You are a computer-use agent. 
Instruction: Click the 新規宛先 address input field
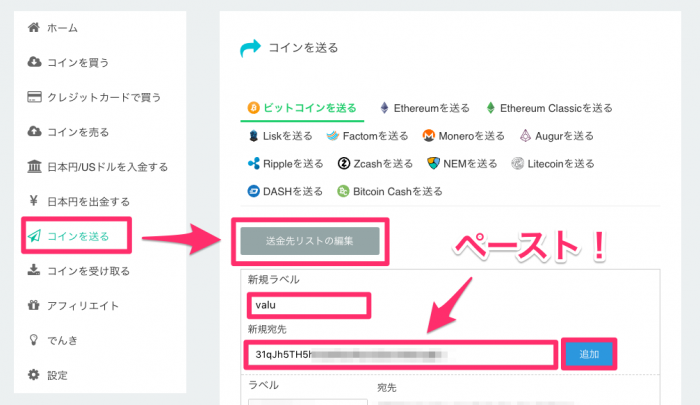401,355
